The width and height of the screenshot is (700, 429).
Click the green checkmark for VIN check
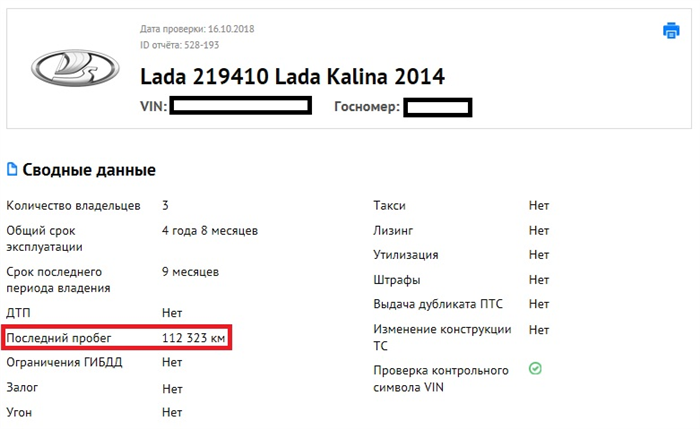pyautogui.click(x=535, y=369)
